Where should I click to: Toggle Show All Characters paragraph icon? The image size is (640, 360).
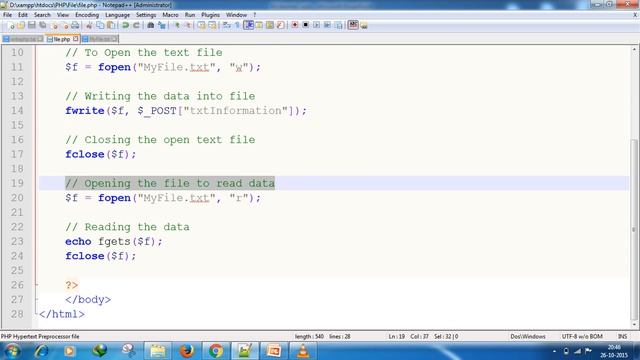pyautogui.click(x=237, y=25)
